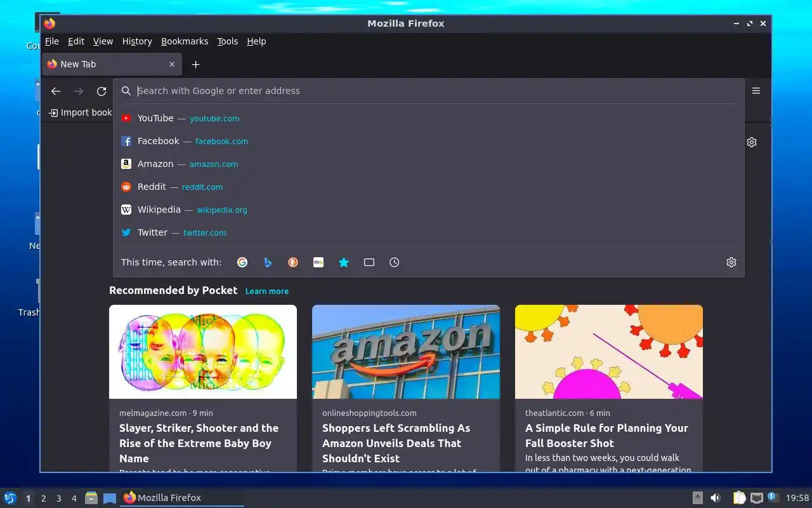Image resolution: width=812 pixels, height=508 pixels.
Task: Open the booster shot virus illustration thumbnail
Action: pos(609,352)
